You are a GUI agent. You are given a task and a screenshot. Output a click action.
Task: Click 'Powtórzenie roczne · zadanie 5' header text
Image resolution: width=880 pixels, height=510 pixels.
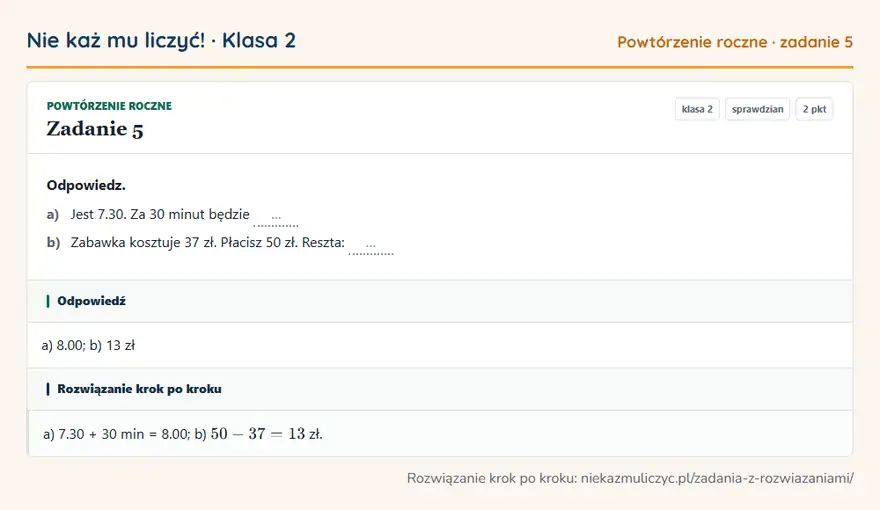click(x=735, y=42)
